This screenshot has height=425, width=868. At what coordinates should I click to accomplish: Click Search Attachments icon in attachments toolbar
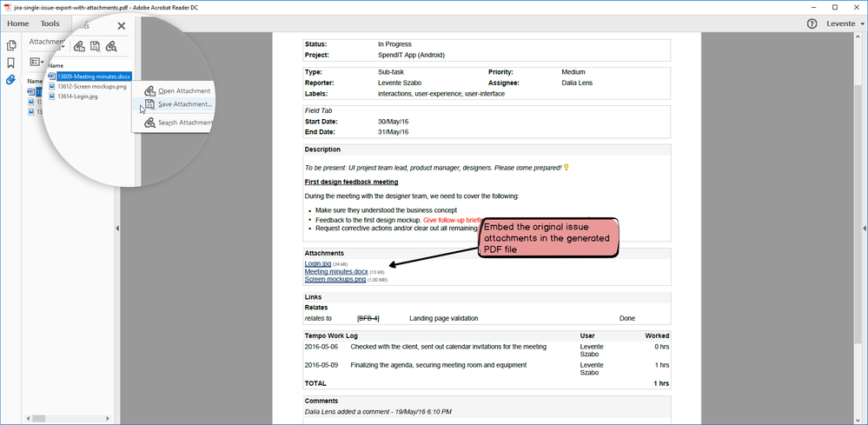click(111, 46)
